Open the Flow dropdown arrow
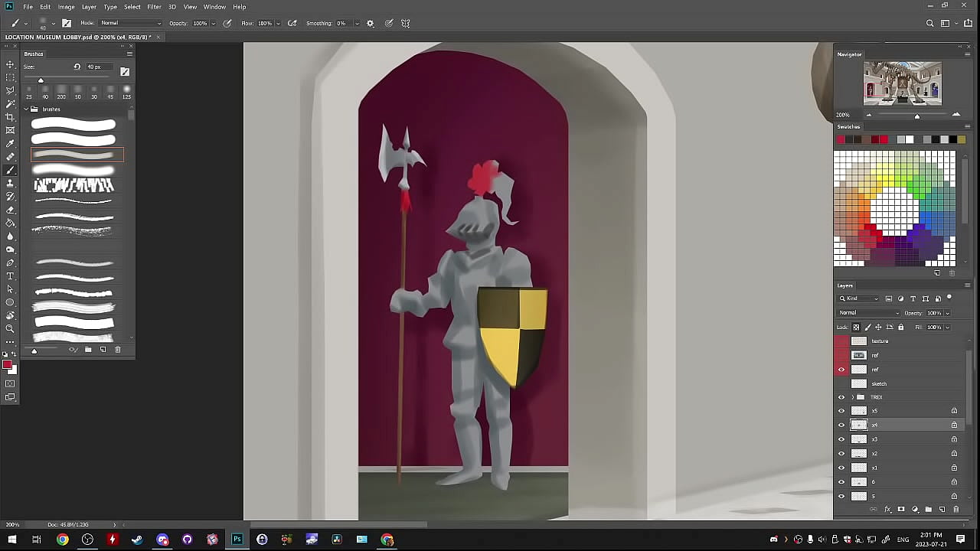The height and width of the screenshot is (551, 980). point(279,23)
